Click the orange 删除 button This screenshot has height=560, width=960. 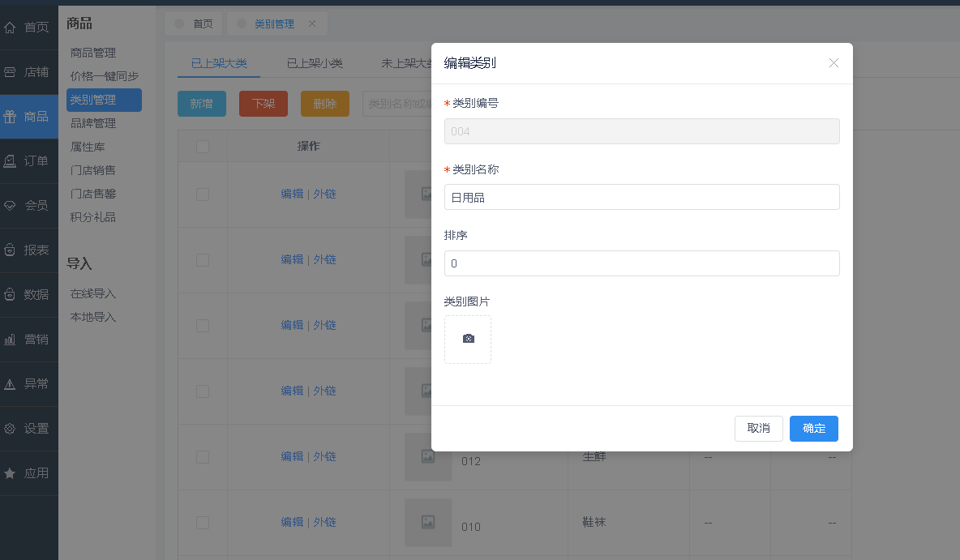(x=325, y=104)
